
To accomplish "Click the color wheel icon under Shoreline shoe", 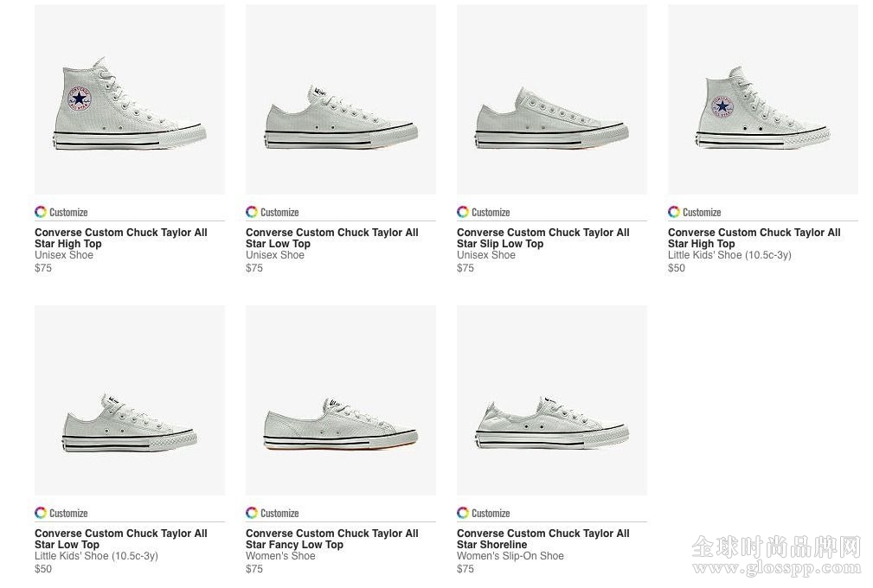I will coord(463,513).
